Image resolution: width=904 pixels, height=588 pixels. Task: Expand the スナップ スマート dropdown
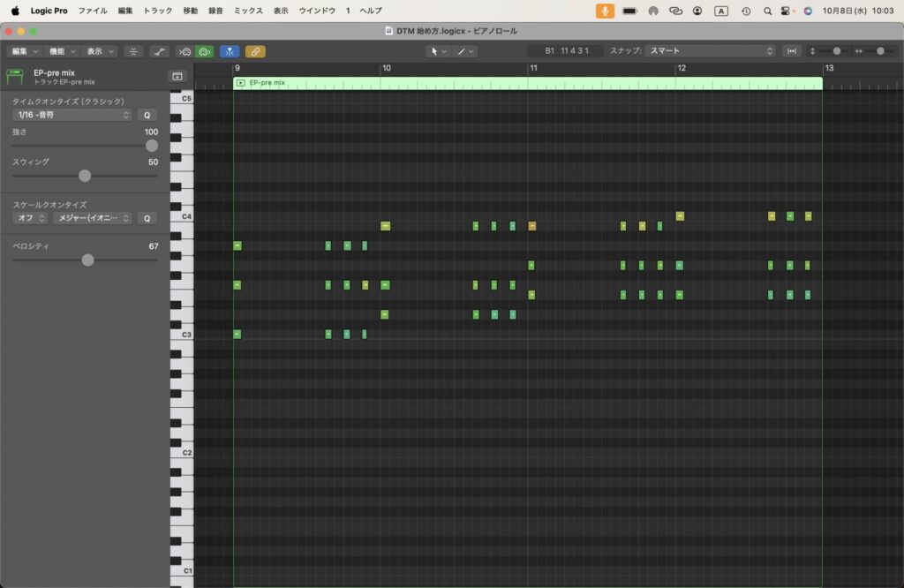point(711,51)
